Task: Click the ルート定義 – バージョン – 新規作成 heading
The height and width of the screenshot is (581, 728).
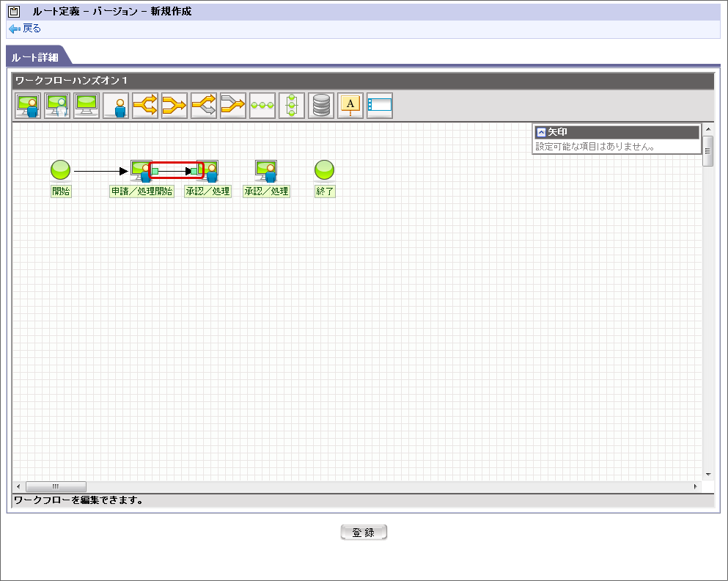Action: tap(112, 11)
